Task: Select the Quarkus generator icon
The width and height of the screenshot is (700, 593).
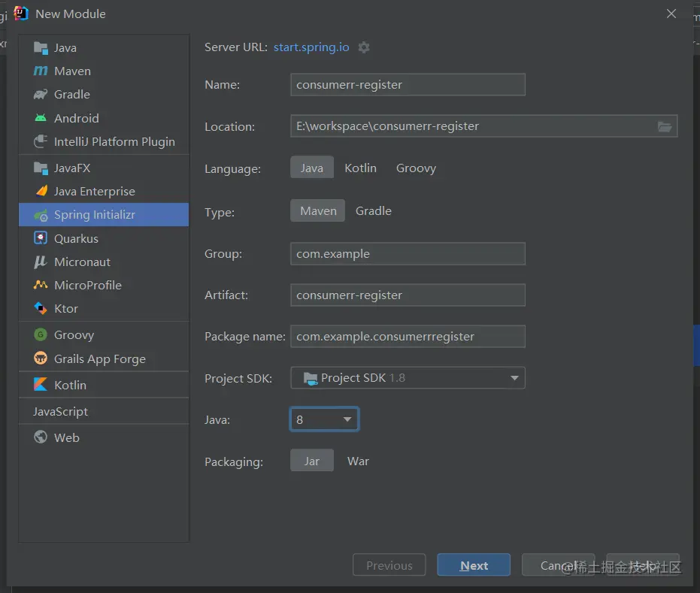Action: point(41,238)
